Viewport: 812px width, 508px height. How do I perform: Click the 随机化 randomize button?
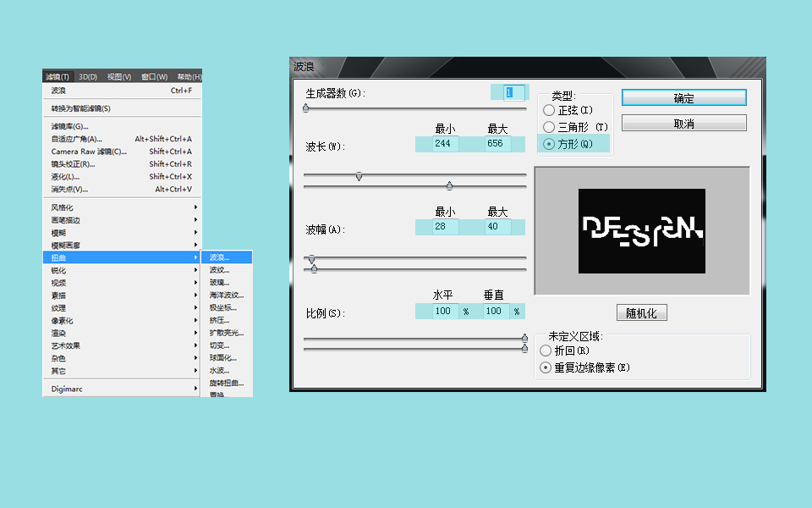point(642,312)
